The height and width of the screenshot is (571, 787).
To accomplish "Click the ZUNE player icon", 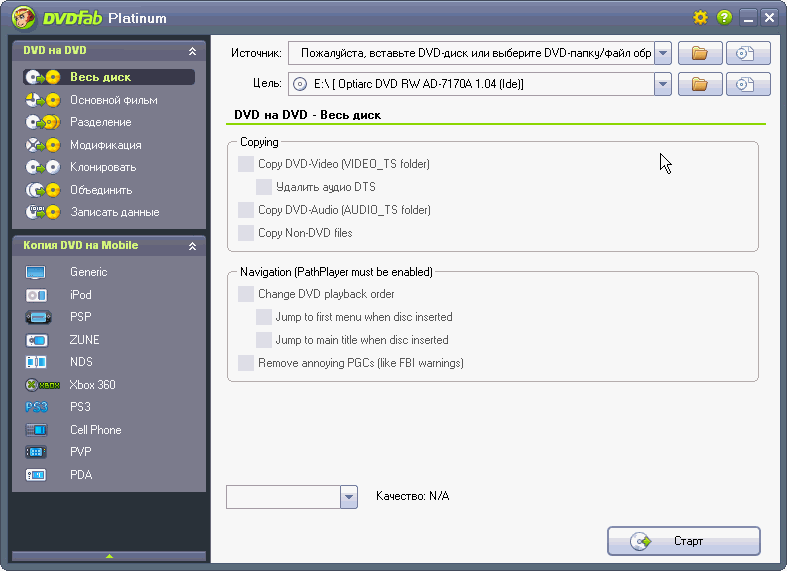I will pyautogui.click(x=36, y=340).
